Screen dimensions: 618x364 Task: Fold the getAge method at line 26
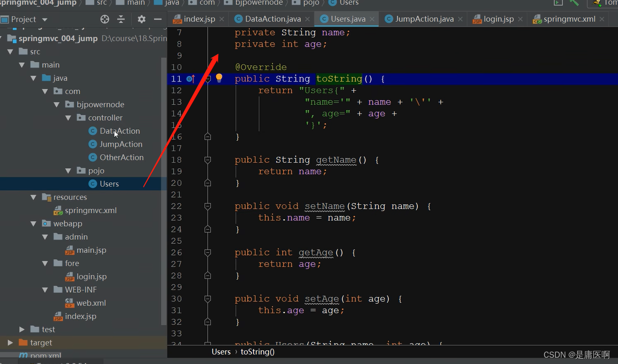[x=208, y=252]
